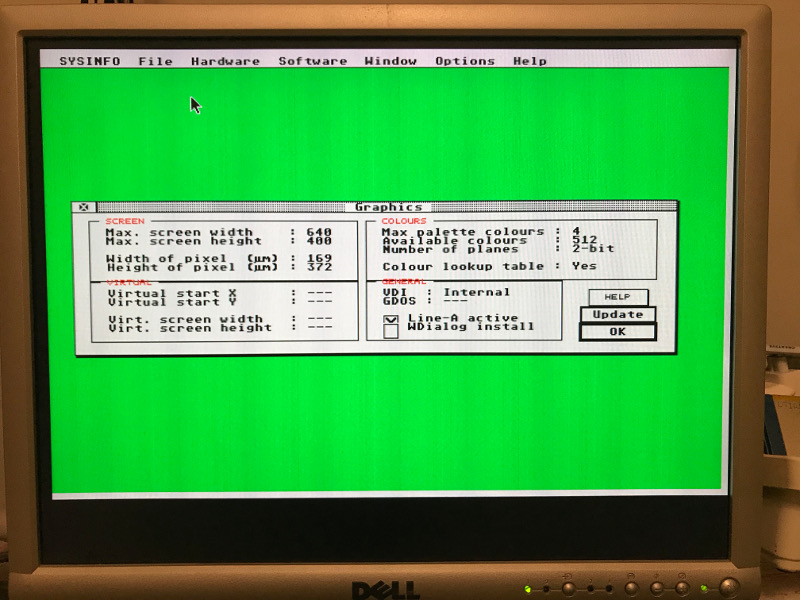The height and width of the screenshot is (600, 800).
Task: Open the Window menu
Action: (x=390, y=61)
